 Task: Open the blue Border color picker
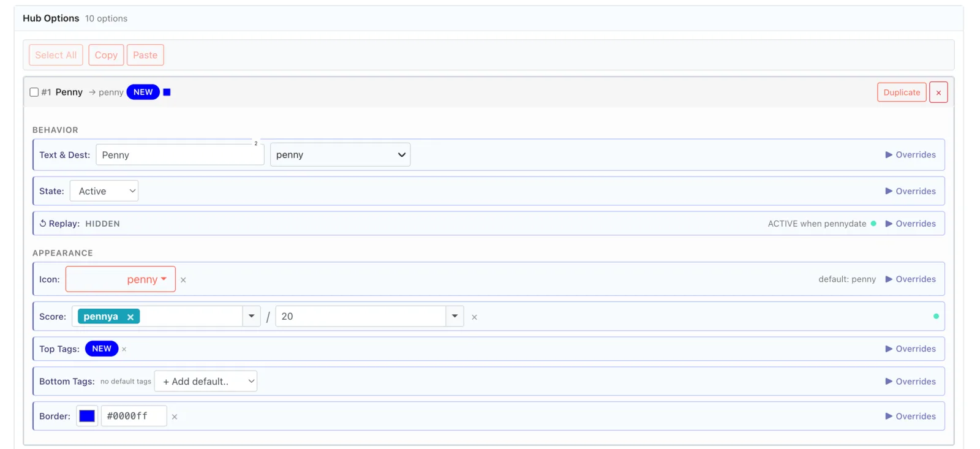pos(87,416)
